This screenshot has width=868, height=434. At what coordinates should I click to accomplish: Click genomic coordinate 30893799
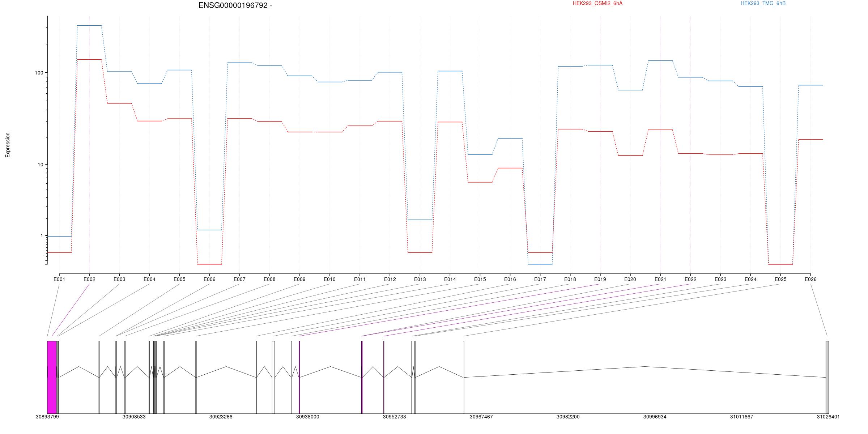(x=47, y=417)
